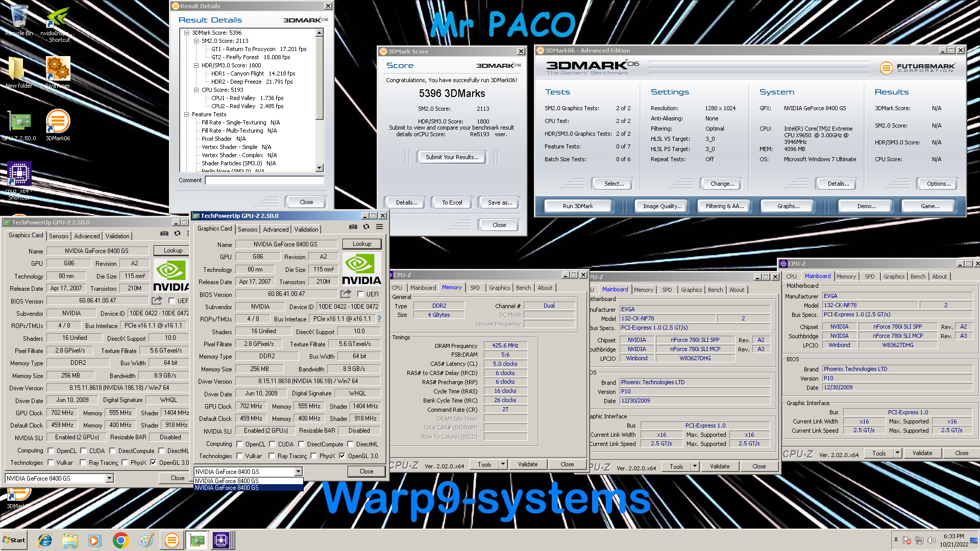
Task: Open hamburger menu in front GPU-Z window
Action: (379, 227)
